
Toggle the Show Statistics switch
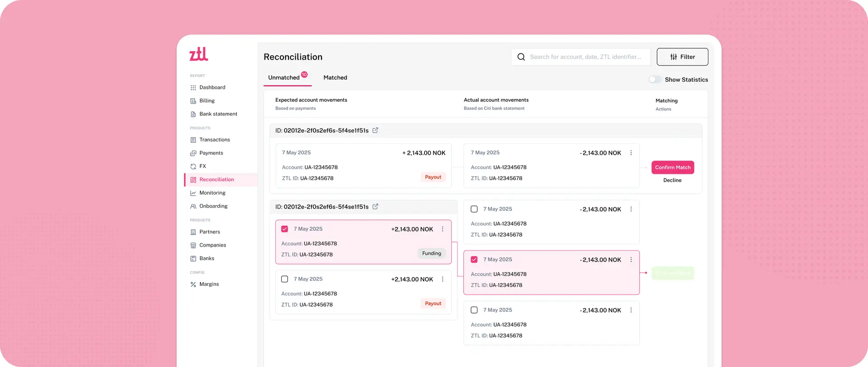coord(655,80)
